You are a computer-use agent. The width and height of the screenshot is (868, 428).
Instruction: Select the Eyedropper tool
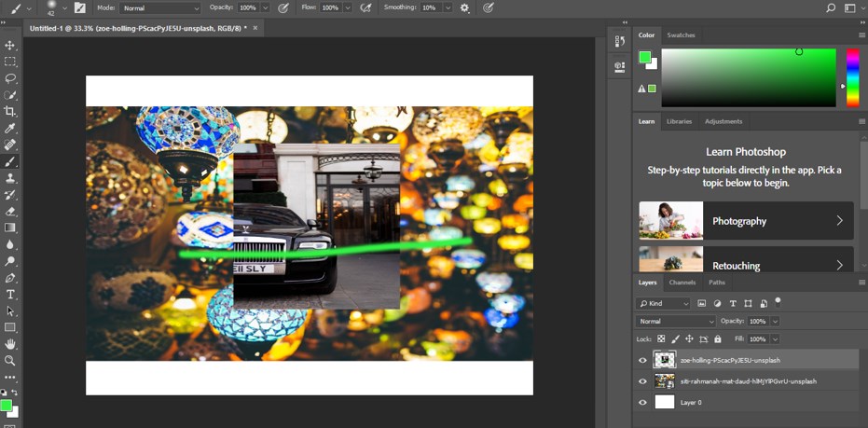point(9,129)
